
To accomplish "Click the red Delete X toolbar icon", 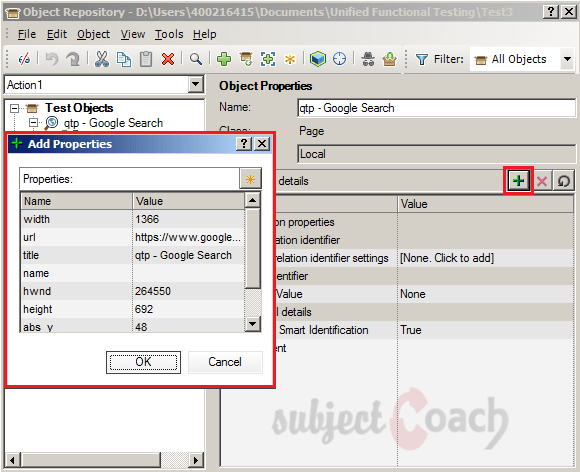I will 168,59.
